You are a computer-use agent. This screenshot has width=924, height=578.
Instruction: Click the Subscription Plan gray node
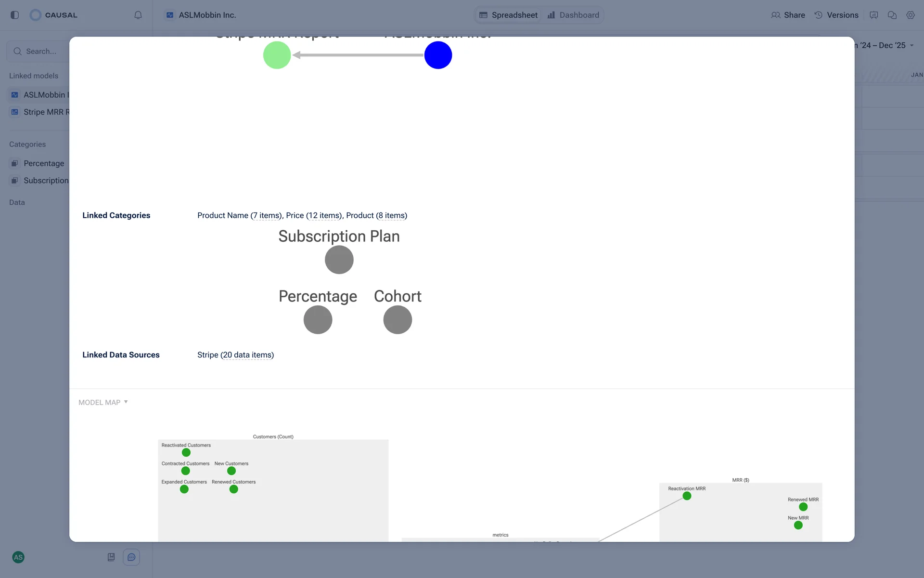[339, 260]
